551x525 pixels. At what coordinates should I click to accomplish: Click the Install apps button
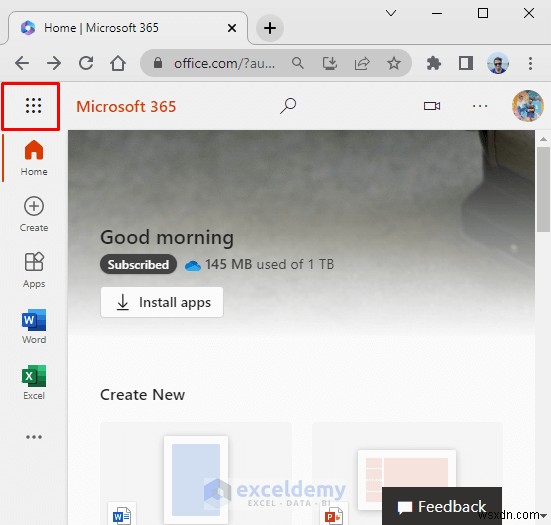click(162, 302)
